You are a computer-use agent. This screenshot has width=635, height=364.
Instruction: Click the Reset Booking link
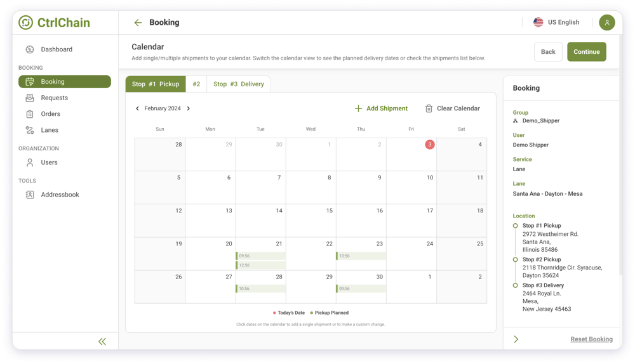pos(591,339)
